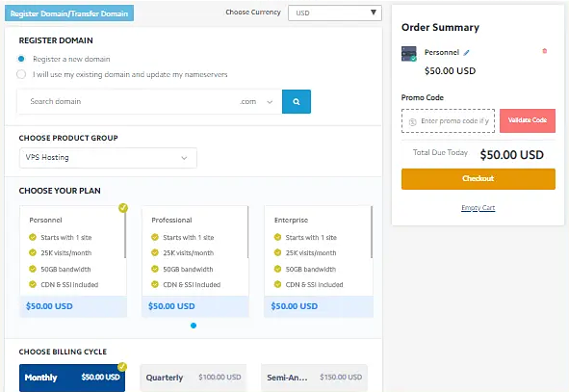
Task: Select Semi-Annual billing cycle
Action: pyautogui.click(x=314, y=378)
